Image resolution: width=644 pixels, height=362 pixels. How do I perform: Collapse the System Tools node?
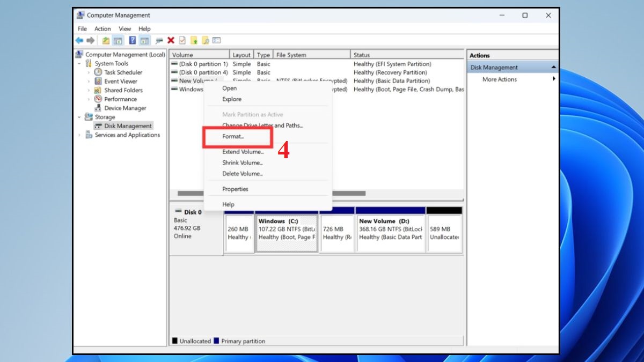click(x=78, y=63)
